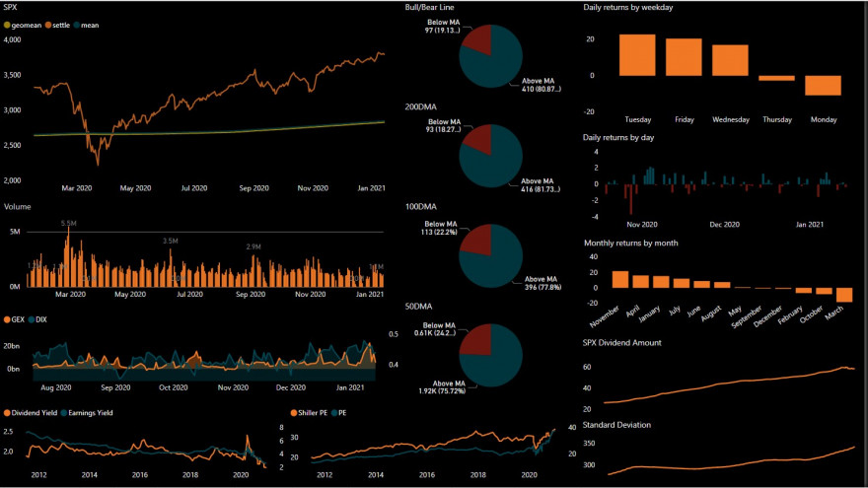Click 'Aug 2020' on the GEX/DIX chart axis
868x488 pixels.
[56, 387]
